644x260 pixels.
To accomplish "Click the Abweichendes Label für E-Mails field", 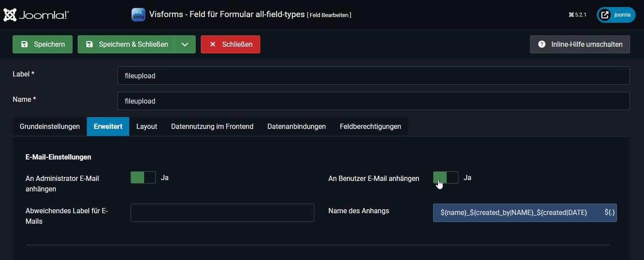I will pyautogui.click(x=222, y=213).
